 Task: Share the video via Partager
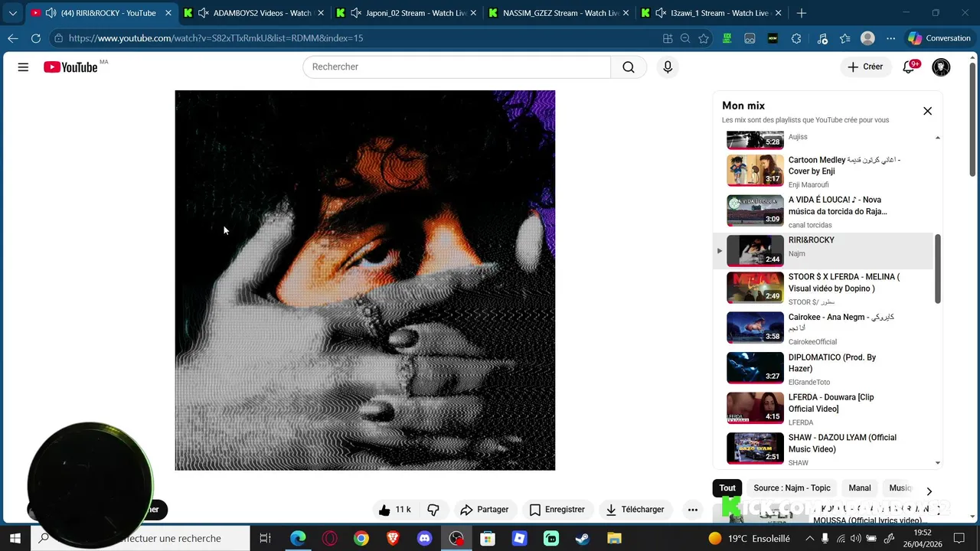484,510
